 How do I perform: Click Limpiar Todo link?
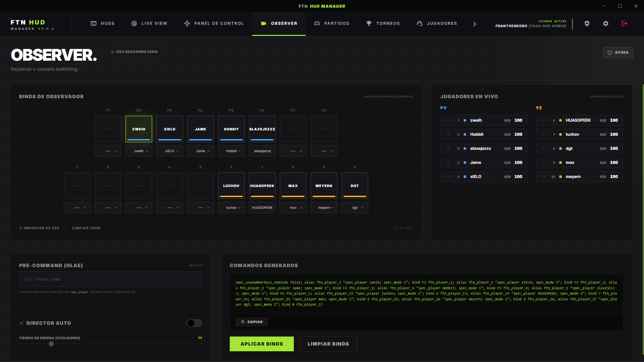86,228
